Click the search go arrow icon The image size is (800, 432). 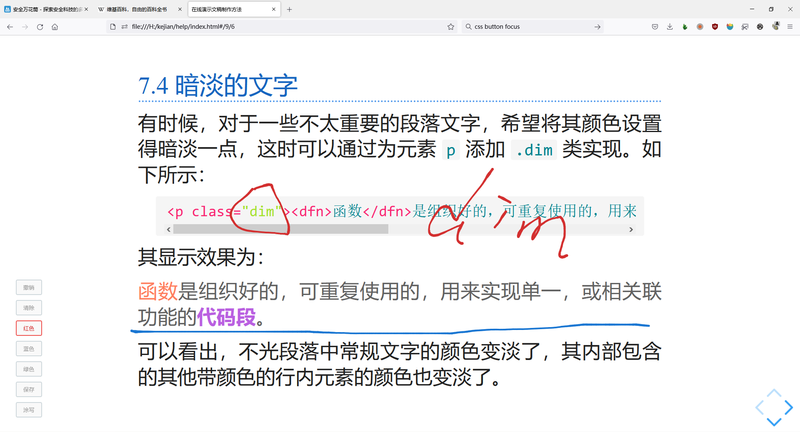click(597, 27)
